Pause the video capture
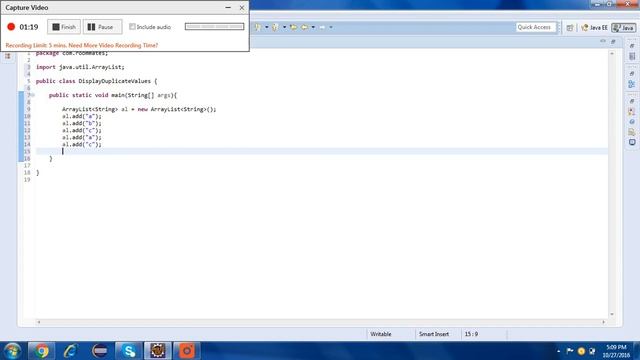Screen dimensions: 640x360 [x=102, y=27]
